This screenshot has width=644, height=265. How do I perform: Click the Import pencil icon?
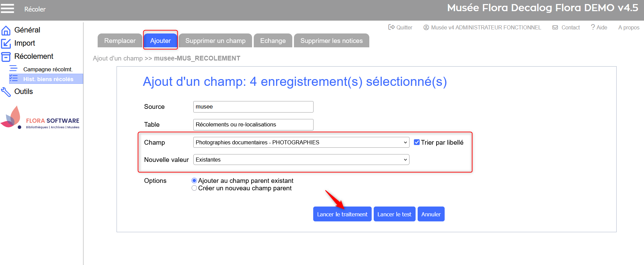[x=6, y=43]
